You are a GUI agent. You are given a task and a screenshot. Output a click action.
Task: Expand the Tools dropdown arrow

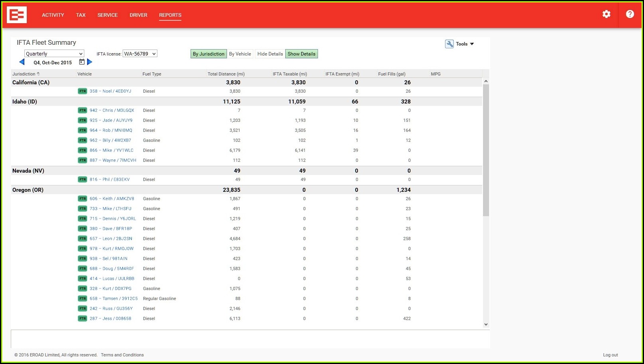tap(472, 44)
